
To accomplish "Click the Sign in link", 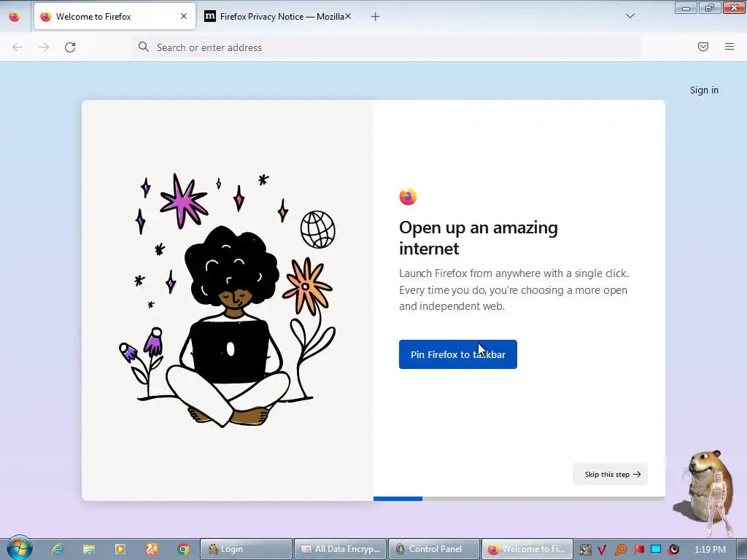I will point(704,90).
